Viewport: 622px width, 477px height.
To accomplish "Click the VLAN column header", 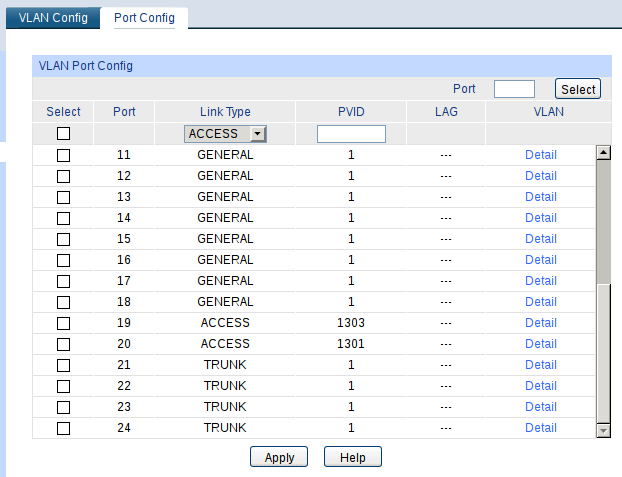I will click(x=549, y=112).
